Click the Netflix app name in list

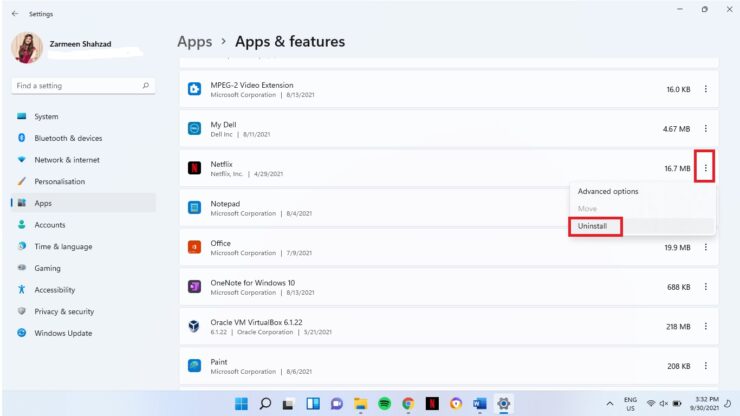point(221,164)
